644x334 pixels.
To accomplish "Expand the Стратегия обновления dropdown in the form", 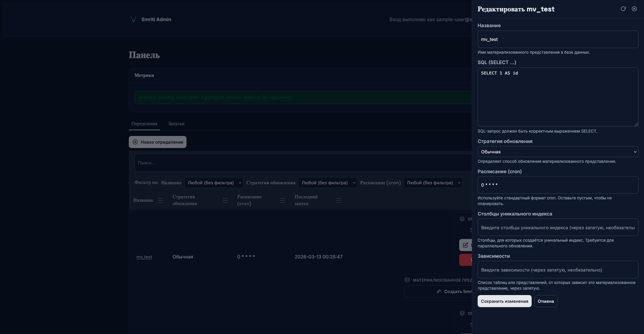I will pos(557,152).
